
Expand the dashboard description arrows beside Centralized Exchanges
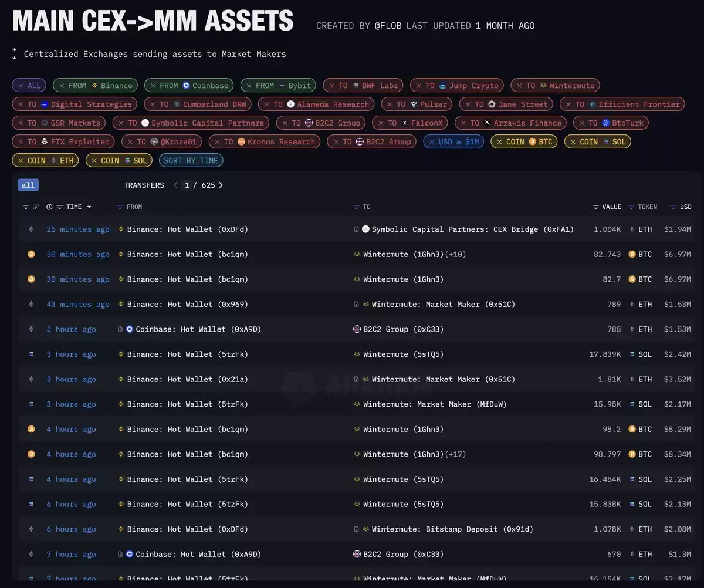pyautogui.click(x=15, y=54)
